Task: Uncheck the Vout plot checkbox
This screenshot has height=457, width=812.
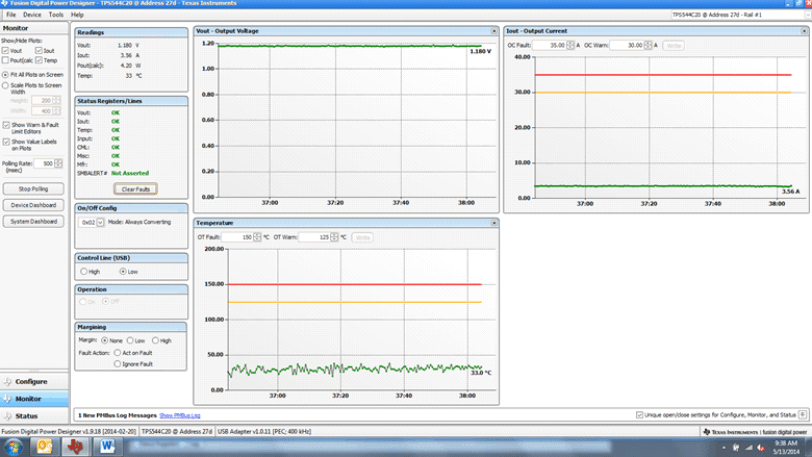Action: 5,50
